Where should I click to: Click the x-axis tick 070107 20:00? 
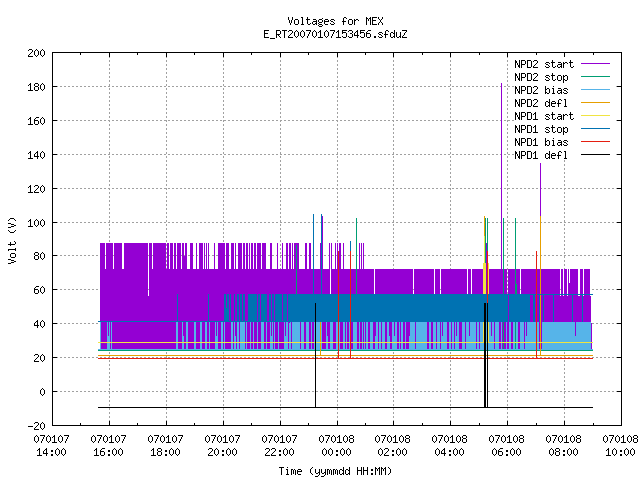point(222,446)
